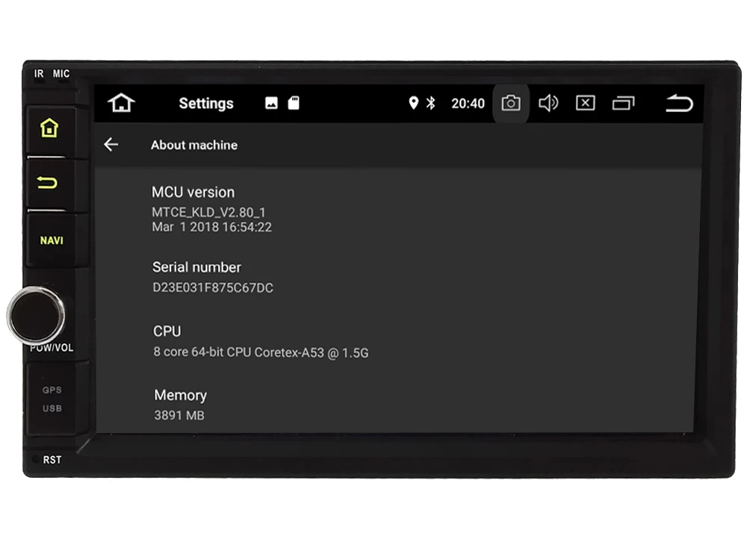This screenshot has height=560, width=747.
Task: Tap the curved back arrow in the status bar
Action: [679, 103]
